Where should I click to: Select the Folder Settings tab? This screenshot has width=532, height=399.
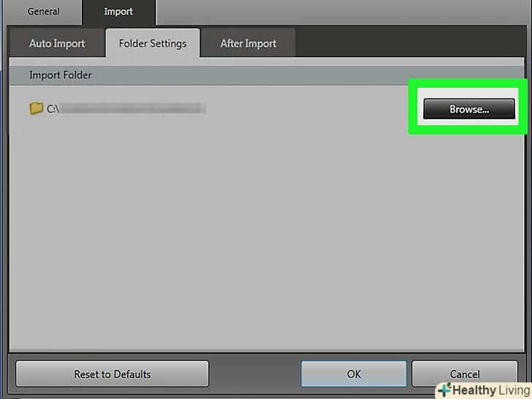tap(153, 43)
